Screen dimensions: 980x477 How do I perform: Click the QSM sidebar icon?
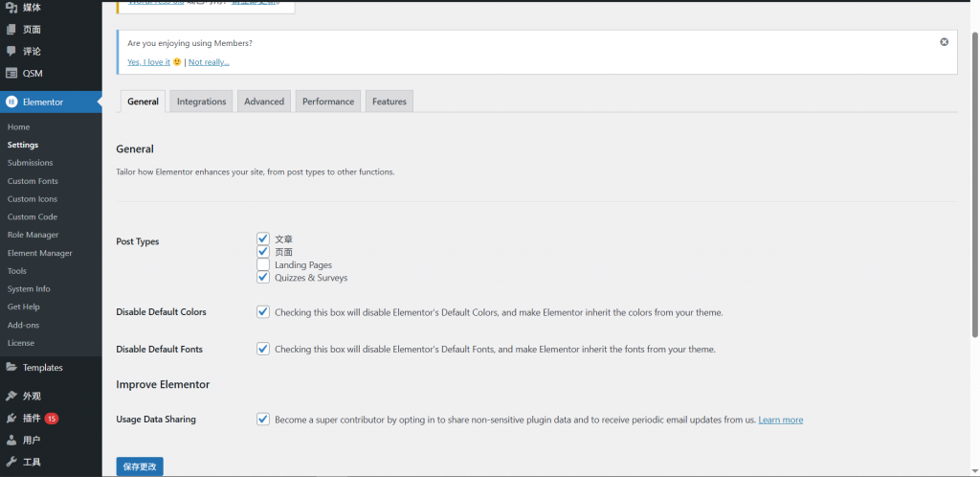pos(11,73)
